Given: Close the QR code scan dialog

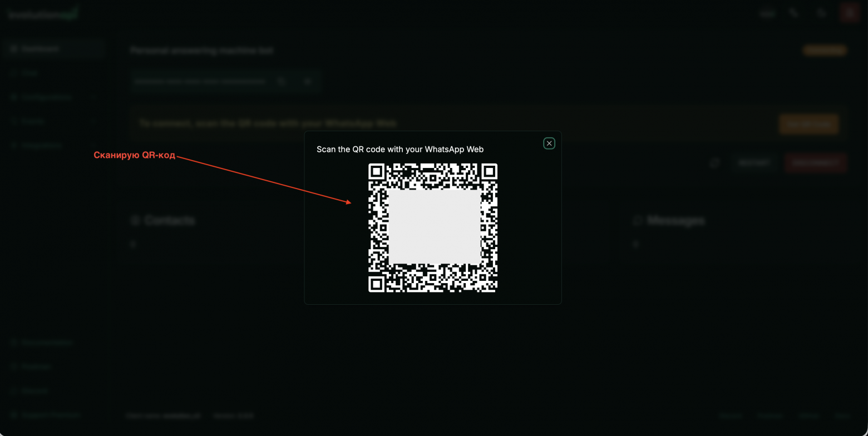Looking at the screenshot, I should [x=549, y=143].
